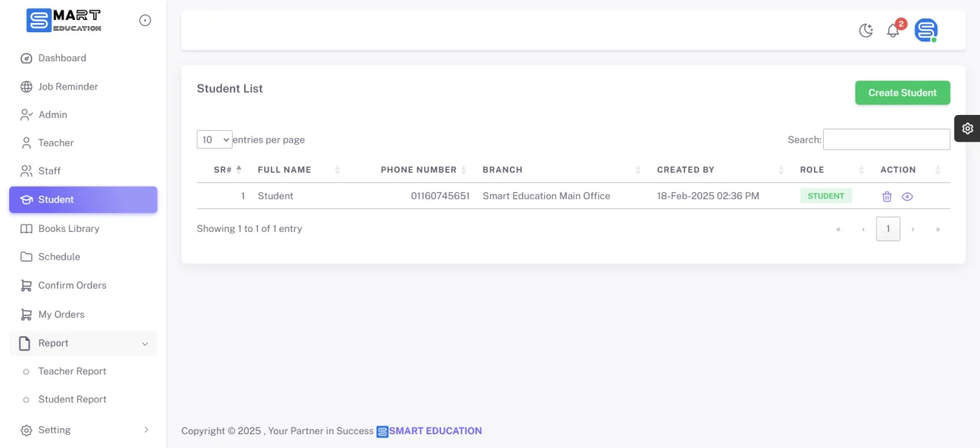Expand the Setting submenu arrow
980x448 pixels.
(x=146, y=430)
